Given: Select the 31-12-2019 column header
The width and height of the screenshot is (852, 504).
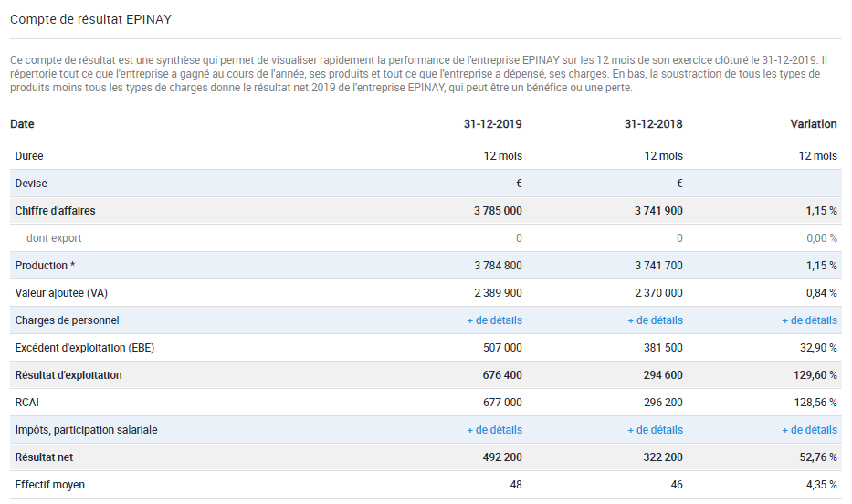Looking at the screenshot, I should point(493,124).
